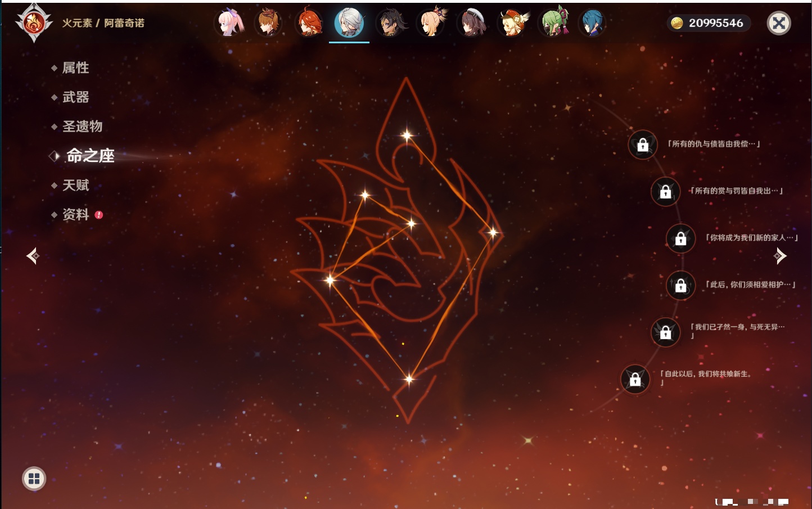This screenshot has height=509, width=812.
Task: Click the title text 火元素 / 阿蕾奇诺
Action: [x=103, y=23]
